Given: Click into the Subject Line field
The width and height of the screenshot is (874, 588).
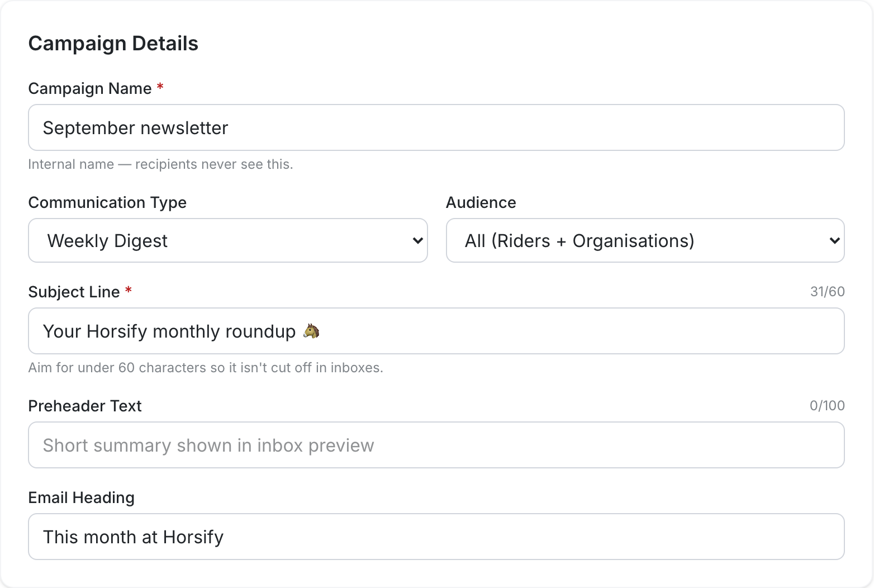Looking at the screenshot, I should [436, 331].
